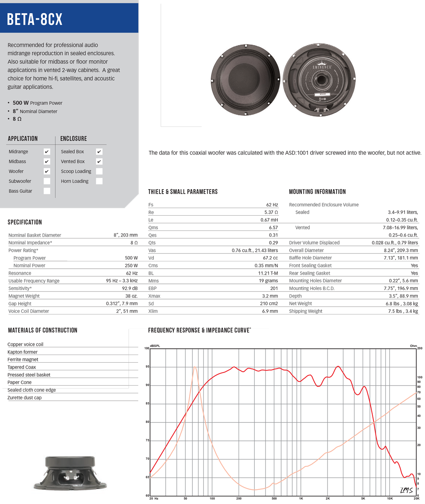425x504 pixels.
Task: Select the Xmax value '3.2 mm'
Action: tap(271, 296)
